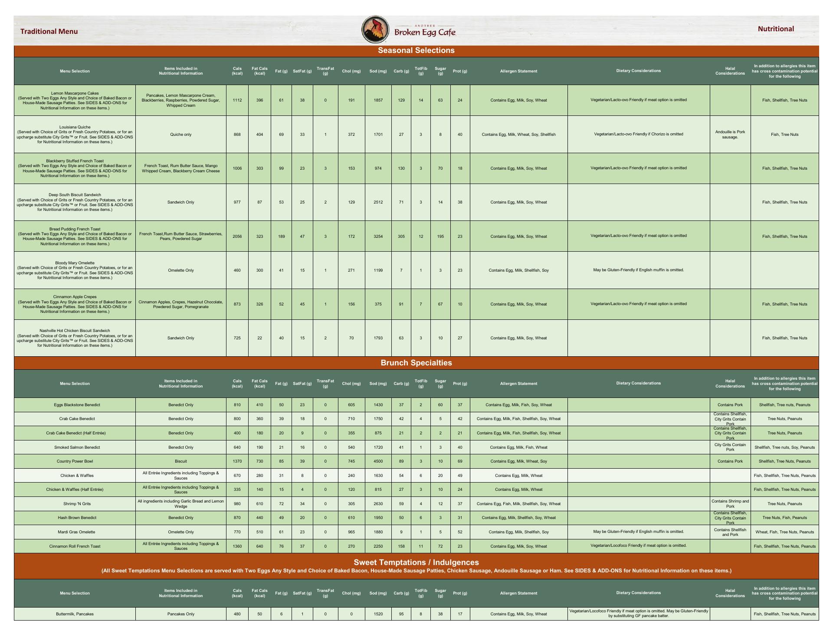Select the Buttermilk Pancakes row

pos(75,614)
